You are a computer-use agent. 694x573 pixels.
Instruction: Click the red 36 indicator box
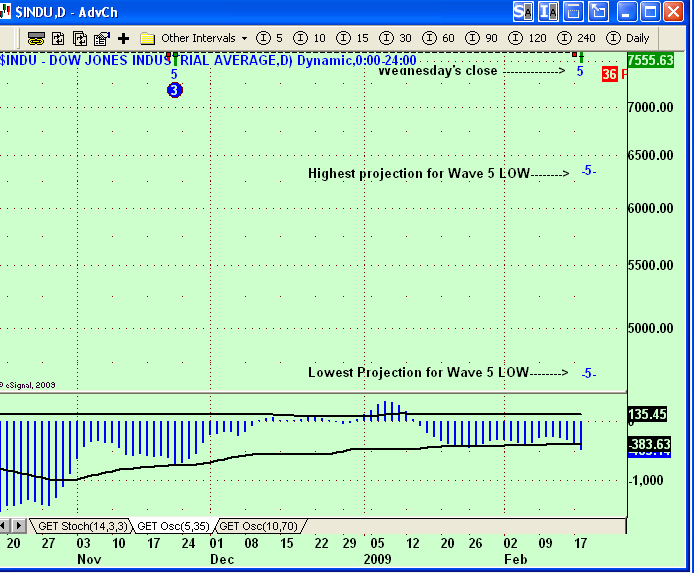pyautogui.click(x=609, y=74)
